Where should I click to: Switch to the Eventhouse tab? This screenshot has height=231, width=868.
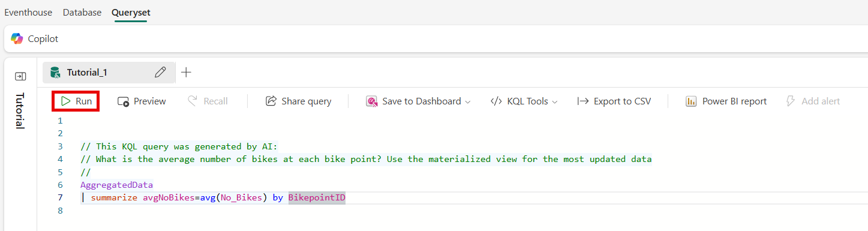point(28,12)
